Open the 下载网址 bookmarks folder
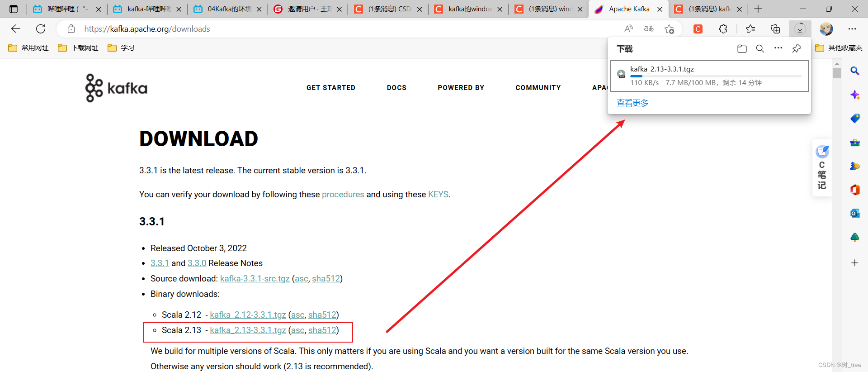Image resolution: width=868 pixels, height=372 pixels. tap(78, 48)
